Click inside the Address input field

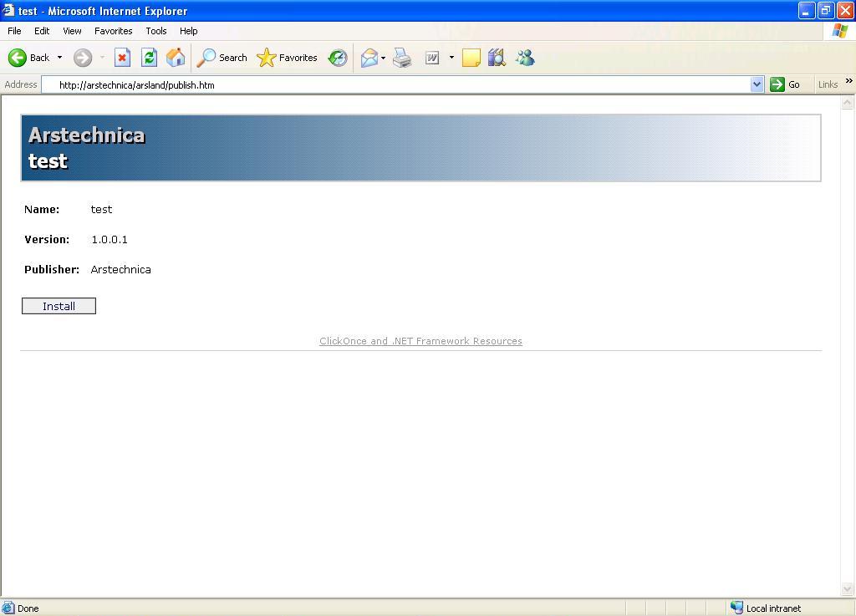point(334,84)
